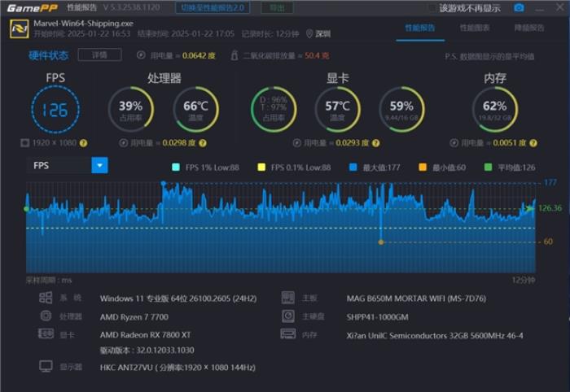The image size is (570, 392).
Task: Toggle the 该游戏不再显示 checkbox
Action: (x=432, y=8)
